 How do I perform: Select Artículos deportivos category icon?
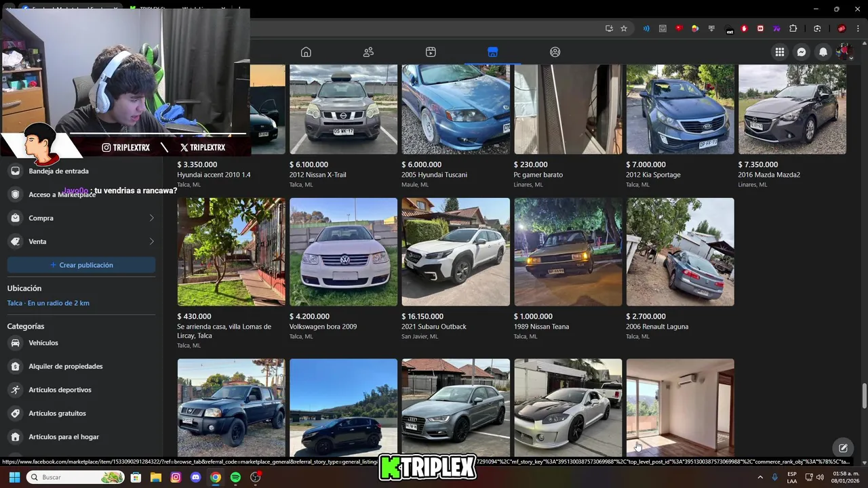coord(15,390)
